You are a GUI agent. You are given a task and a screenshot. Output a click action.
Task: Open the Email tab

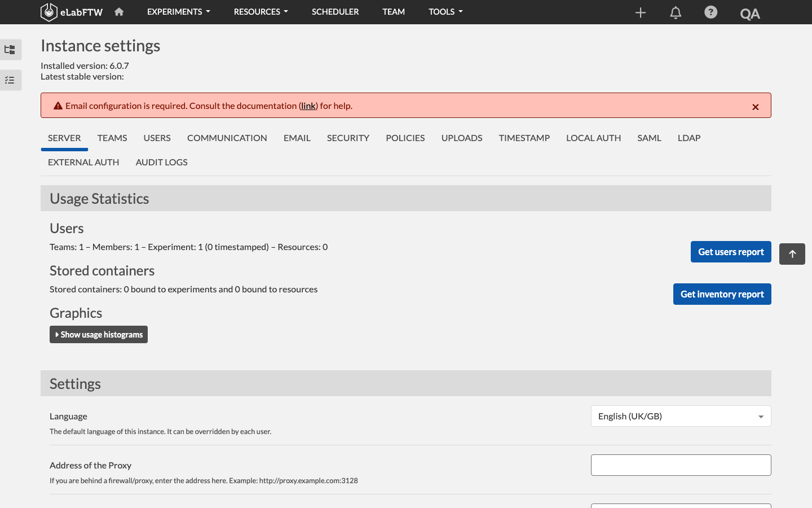[x=297, y=138]
